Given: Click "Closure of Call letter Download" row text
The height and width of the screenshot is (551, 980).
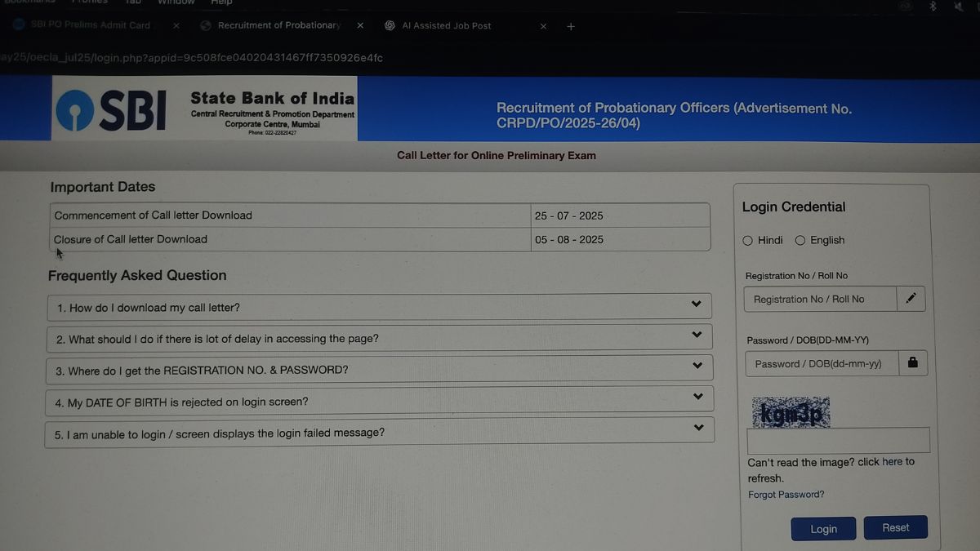Looking at the screenshot, I should [130, 239].
